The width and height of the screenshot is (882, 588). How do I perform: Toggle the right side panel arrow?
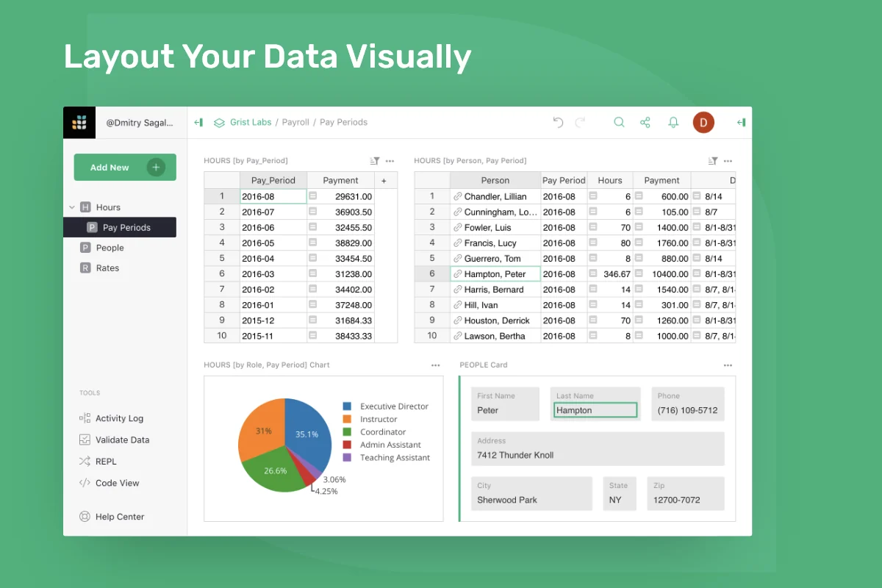click(742, 123)
